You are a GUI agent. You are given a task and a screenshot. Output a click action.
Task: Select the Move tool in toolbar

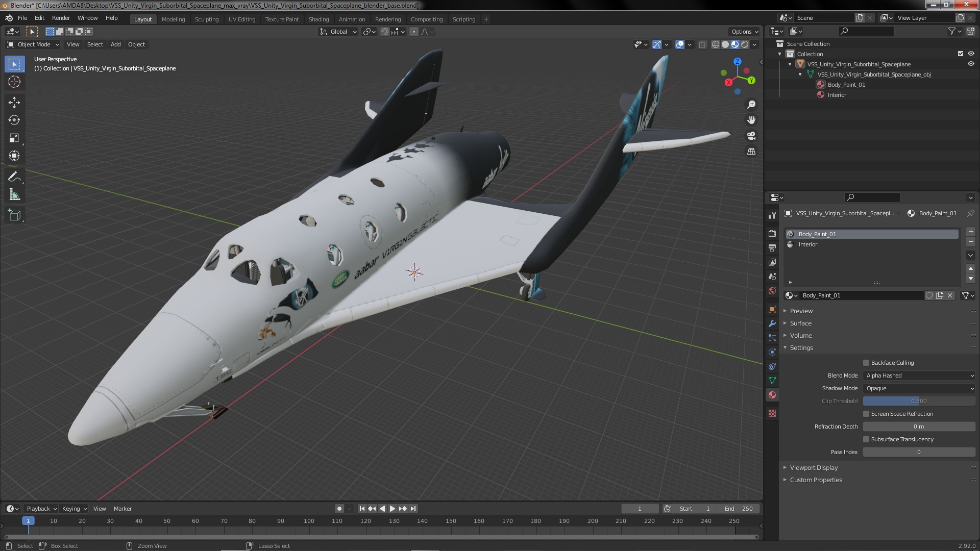click(x=14, y=102)
